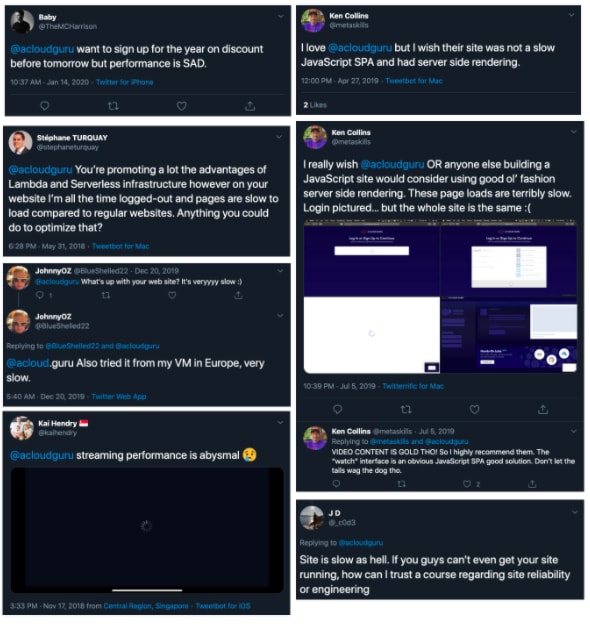Open Stéphane TURQUAY's profile avatar
Image resolution: width=590 pixels, height=628 pixels.
20,143
